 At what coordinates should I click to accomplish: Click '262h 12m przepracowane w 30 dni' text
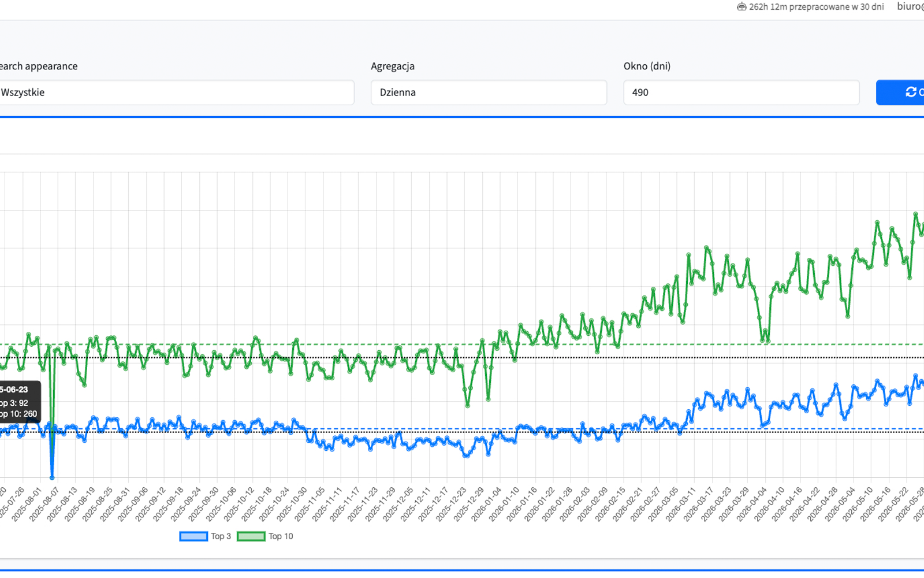pos(817,7)
